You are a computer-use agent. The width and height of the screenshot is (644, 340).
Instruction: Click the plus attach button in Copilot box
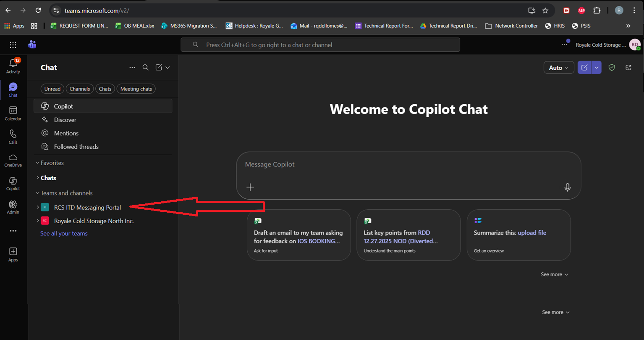pos(250,187)
